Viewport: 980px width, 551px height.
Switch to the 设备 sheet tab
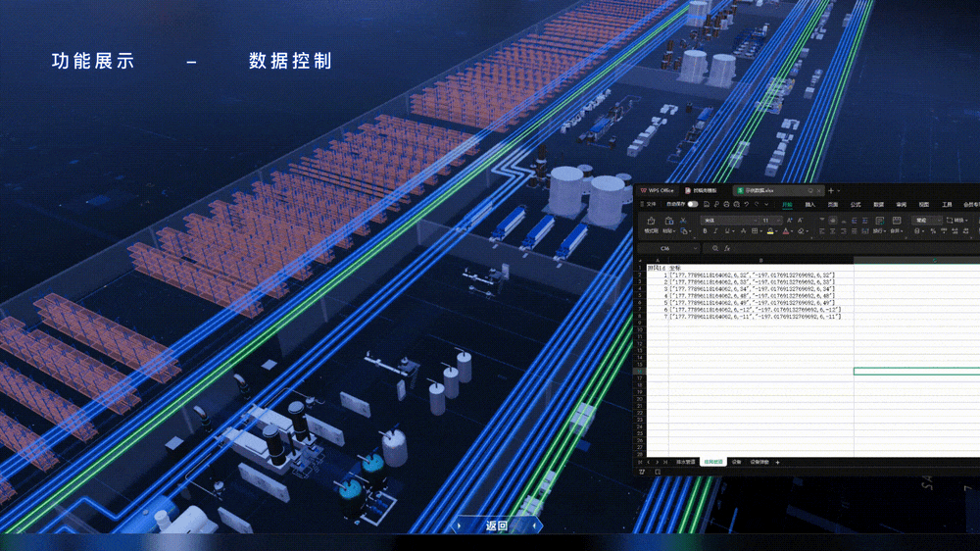pos(736,462)
